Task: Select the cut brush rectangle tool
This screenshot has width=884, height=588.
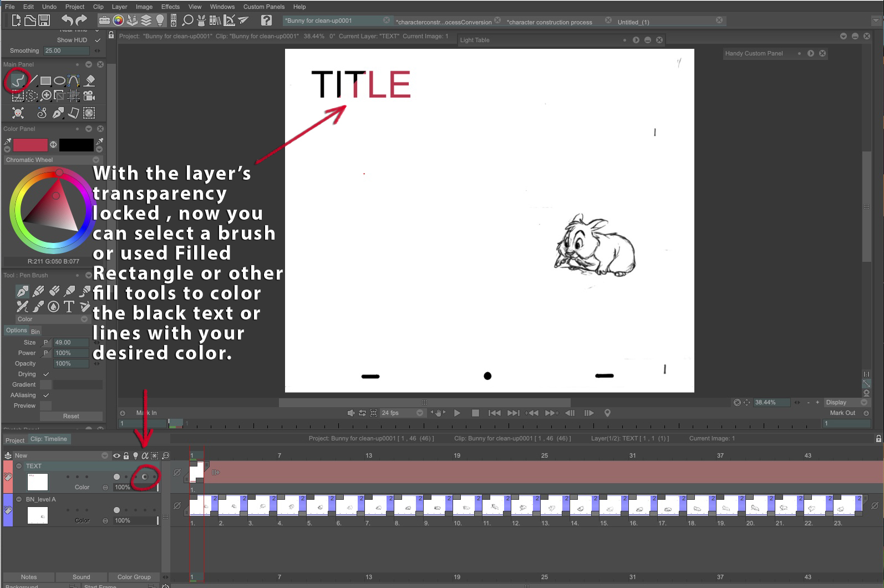Action: [18, 96]
